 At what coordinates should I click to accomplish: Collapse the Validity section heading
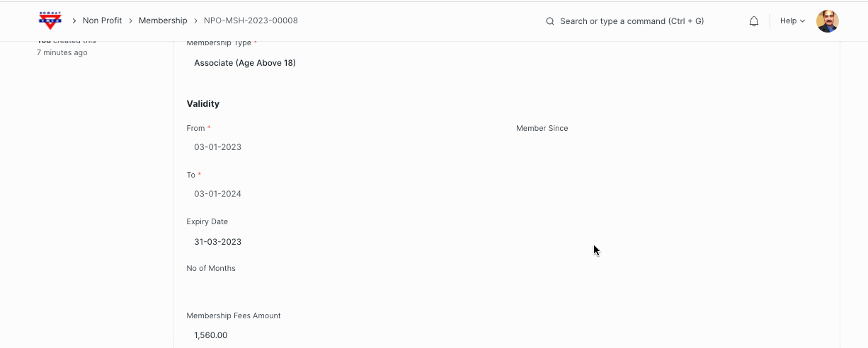[x=203, y=104]
